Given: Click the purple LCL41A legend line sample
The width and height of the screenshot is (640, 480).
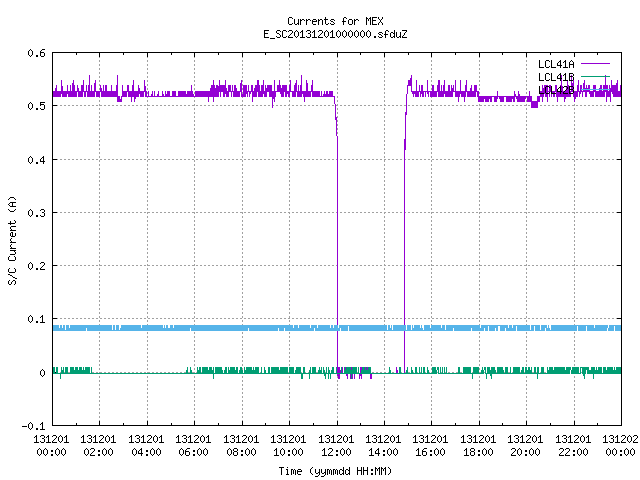Looking at the screenshot, I should (595, 64).
